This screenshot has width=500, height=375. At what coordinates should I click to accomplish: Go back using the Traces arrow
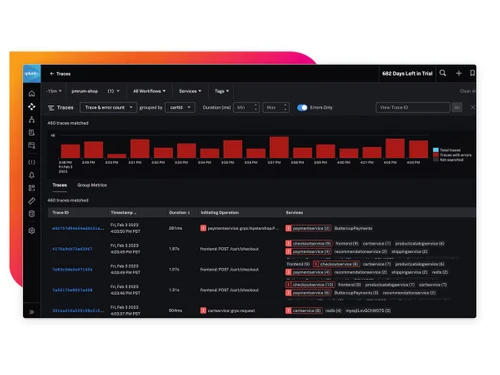(52, 74)
